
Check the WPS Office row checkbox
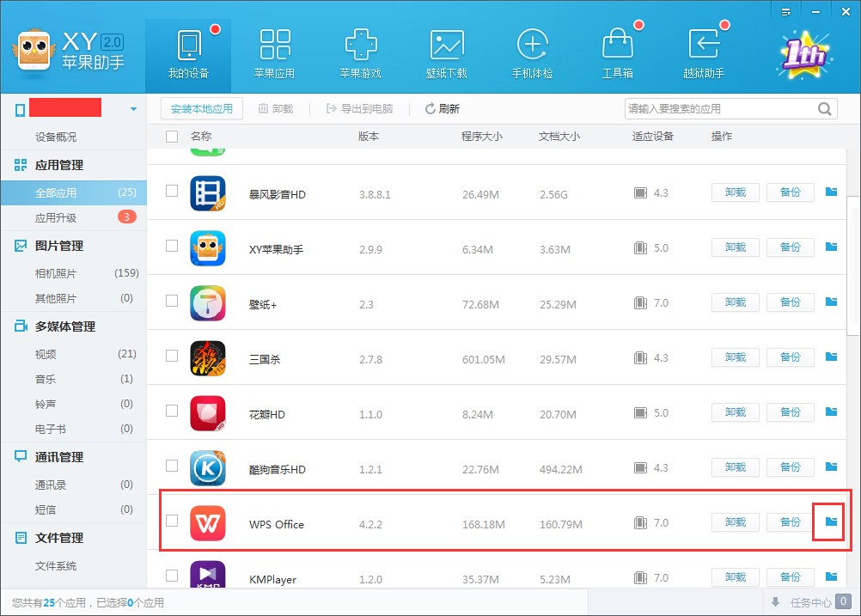pyautogui.click(x=172, y=521)
